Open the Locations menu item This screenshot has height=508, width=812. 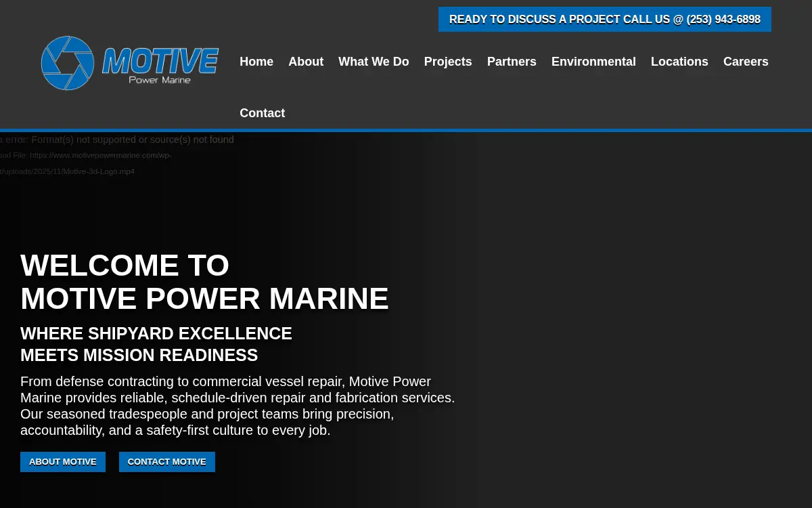click(679, 62)
